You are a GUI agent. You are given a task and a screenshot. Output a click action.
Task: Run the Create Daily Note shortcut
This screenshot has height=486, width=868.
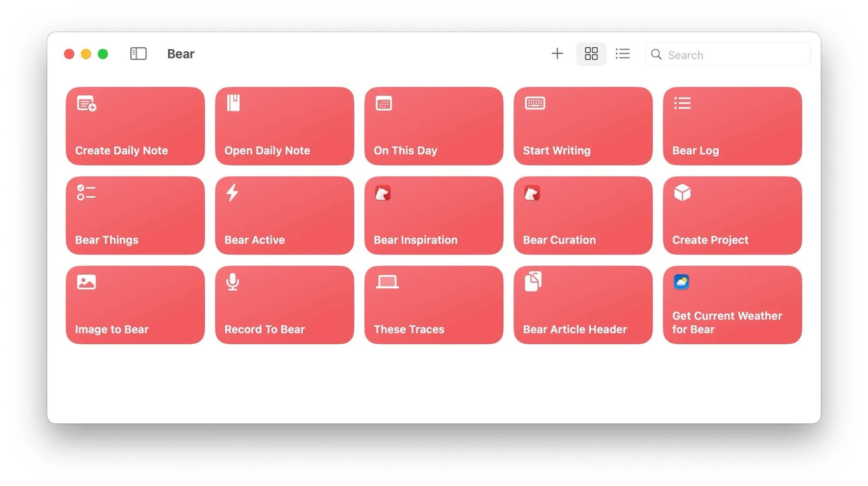[x=136, y=126]
